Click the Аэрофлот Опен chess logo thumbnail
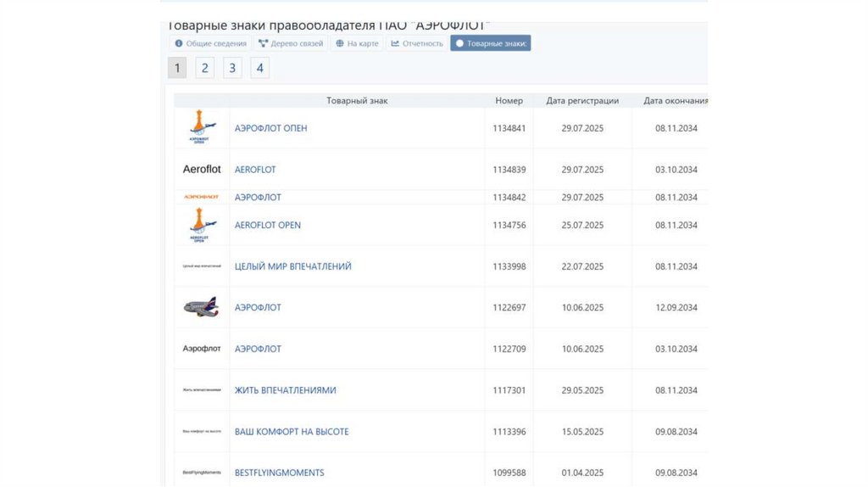Viewport: 868px width, 487px height. [x=202, y=128]
